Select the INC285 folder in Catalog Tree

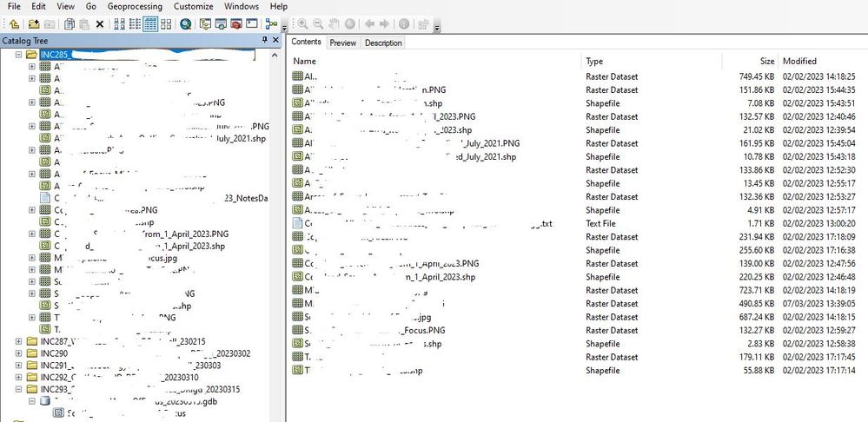pos(147,55)
